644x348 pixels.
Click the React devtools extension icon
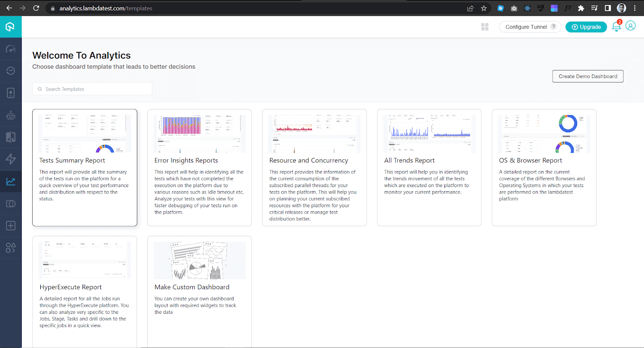pos(527,8)
